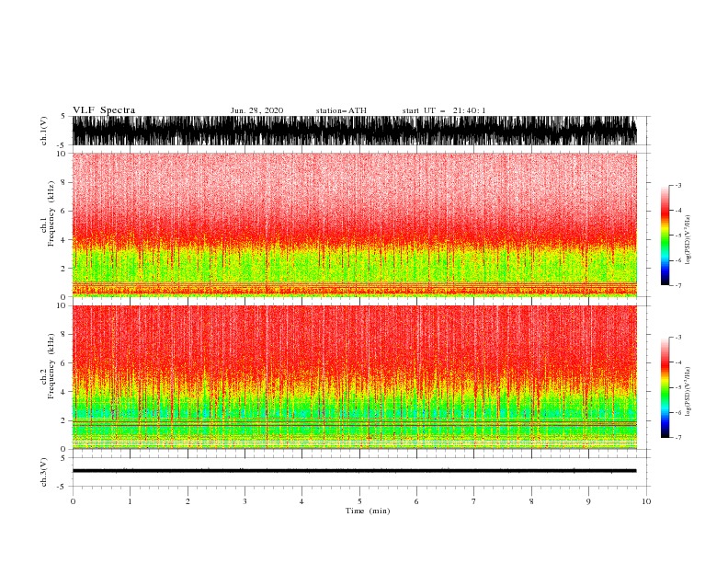Click the log(PSD) label beside ch.2 color bar
The width and height of the screenshot is (728, 563).
coord(688,392)
